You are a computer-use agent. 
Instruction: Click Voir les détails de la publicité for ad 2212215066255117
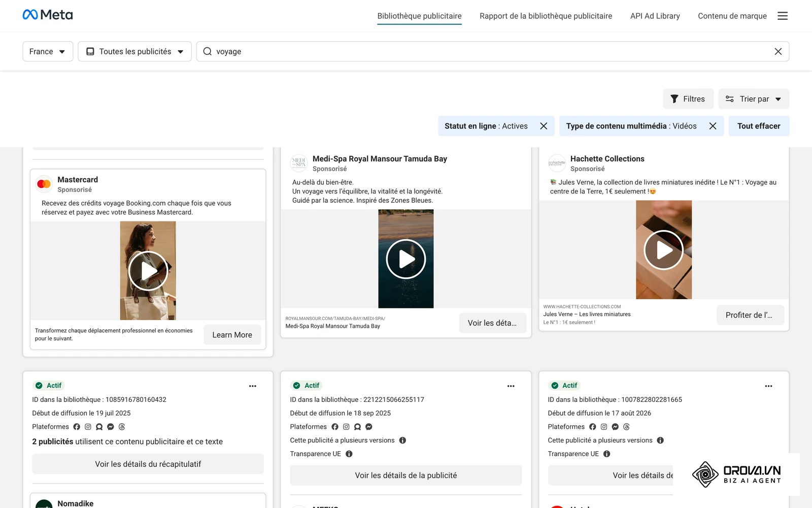click(x=406, y=475)
